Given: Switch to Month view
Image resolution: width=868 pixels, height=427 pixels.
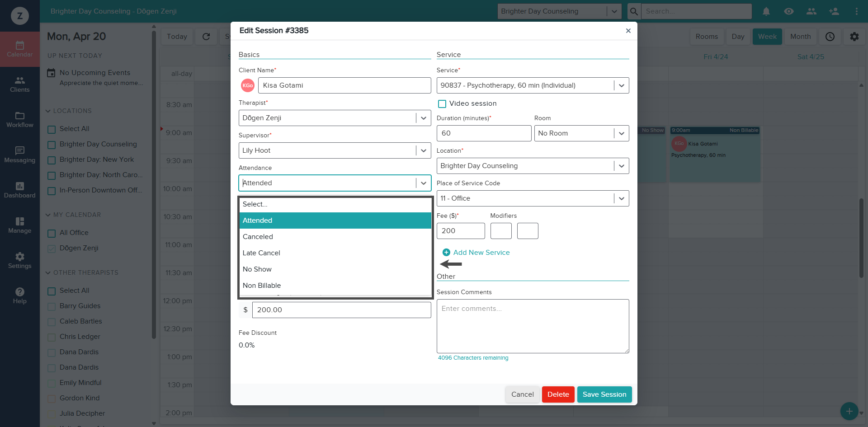Looking at the screenshot, I should (801, 37).
